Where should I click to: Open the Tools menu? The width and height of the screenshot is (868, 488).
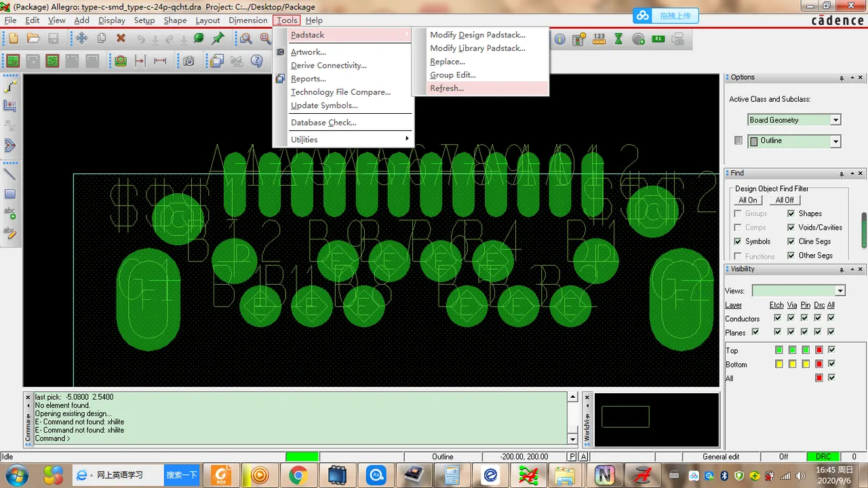click(287, 20)
